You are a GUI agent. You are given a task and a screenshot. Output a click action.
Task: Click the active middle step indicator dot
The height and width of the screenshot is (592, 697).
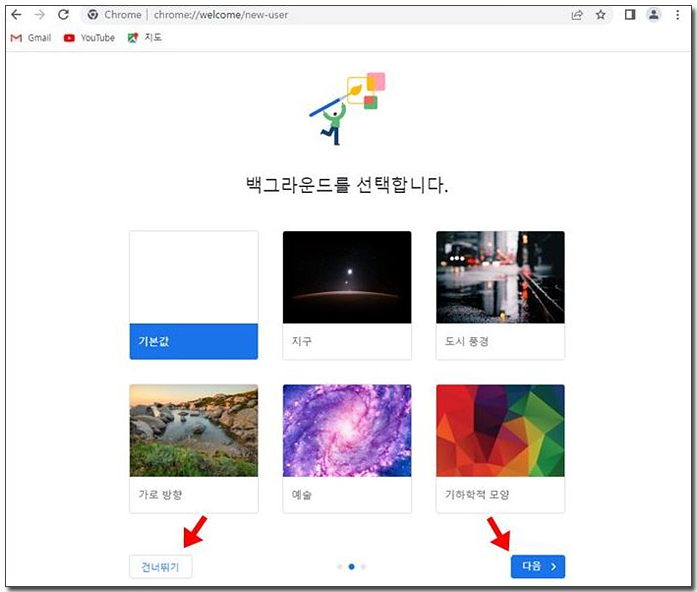pyautogui.click(x=352, y=567)
